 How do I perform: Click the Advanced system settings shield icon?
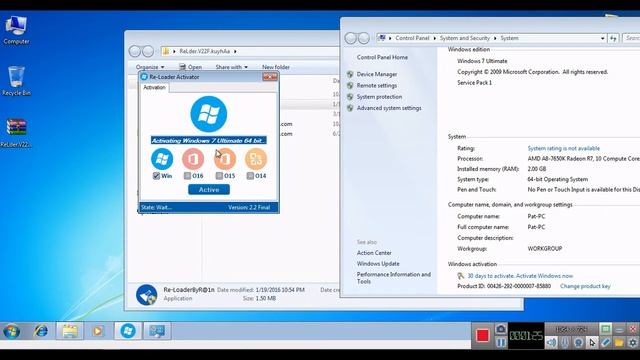(x=350, y=108)
